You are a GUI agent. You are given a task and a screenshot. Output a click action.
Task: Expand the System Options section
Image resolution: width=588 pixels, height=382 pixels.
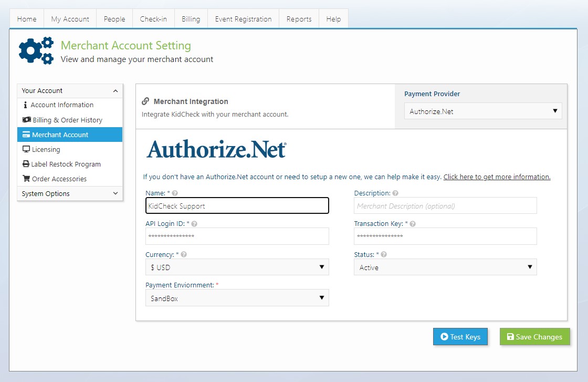(x=70, y=193)
